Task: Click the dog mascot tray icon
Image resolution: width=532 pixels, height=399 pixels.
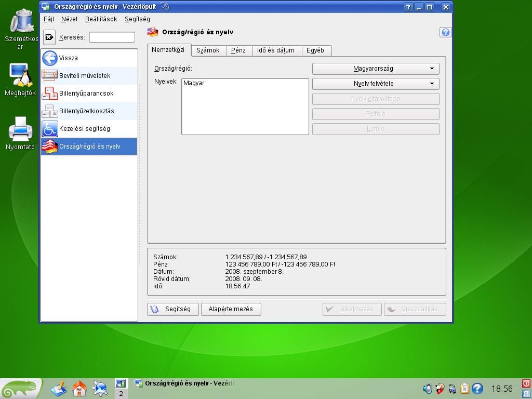Action: 440,389
